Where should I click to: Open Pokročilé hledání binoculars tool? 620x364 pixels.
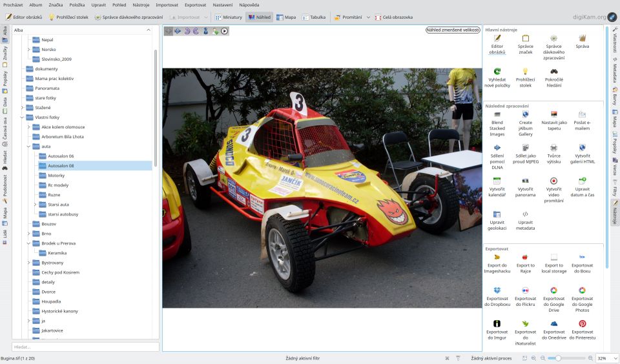tap(553, 77)
